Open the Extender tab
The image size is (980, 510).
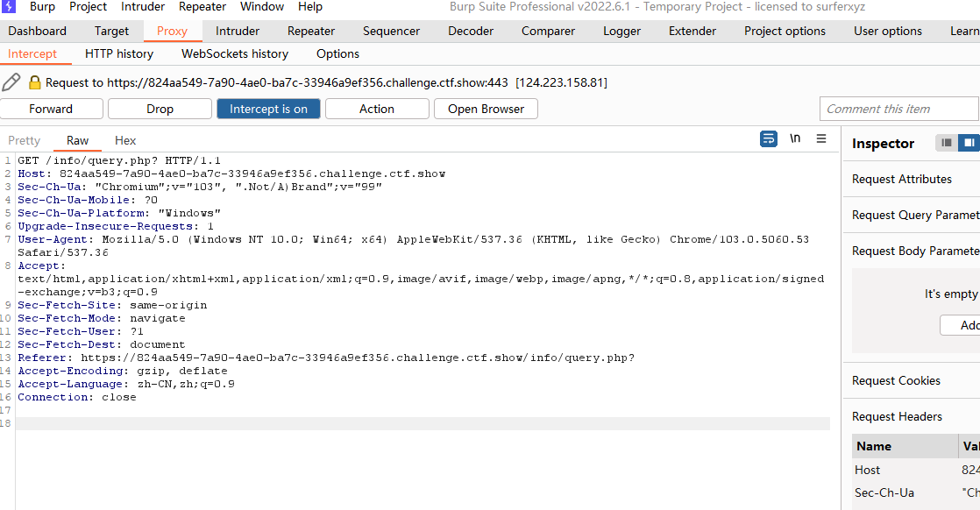point(692,32)
